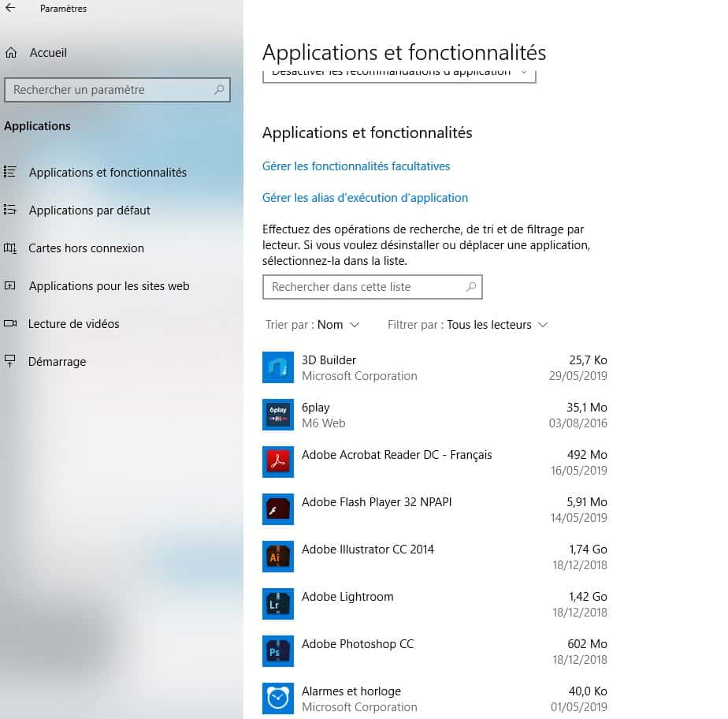Click the Démarrage sidebar icon
This screenshot has width=728, height=719.
(10, 361)
